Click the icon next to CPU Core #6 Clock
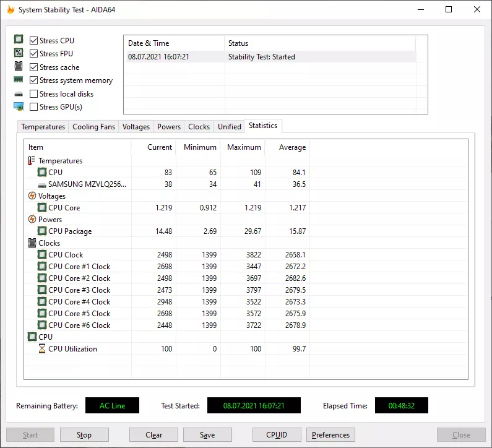 click(42, 325)
